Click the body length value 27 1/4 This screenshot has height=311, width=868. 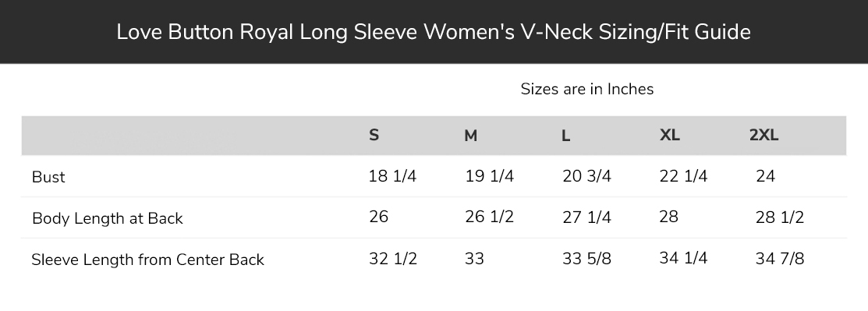[586, 217]
